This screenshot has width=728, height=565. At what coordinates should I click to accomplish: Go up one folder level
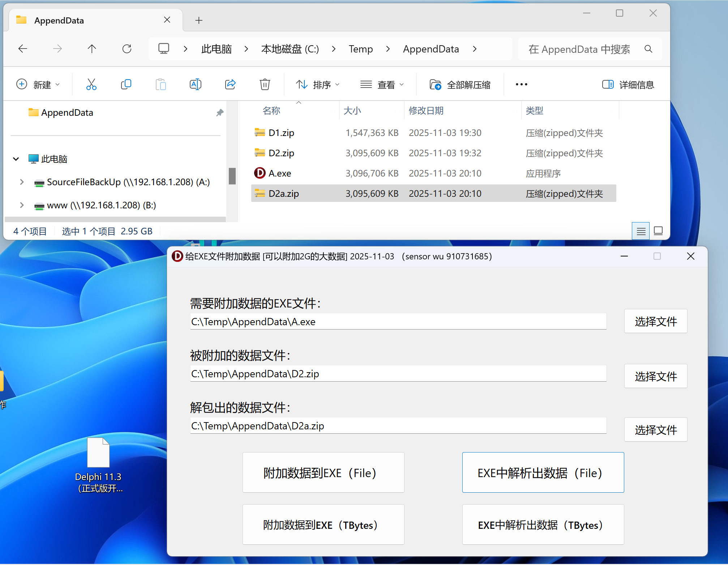pos(92,49)
